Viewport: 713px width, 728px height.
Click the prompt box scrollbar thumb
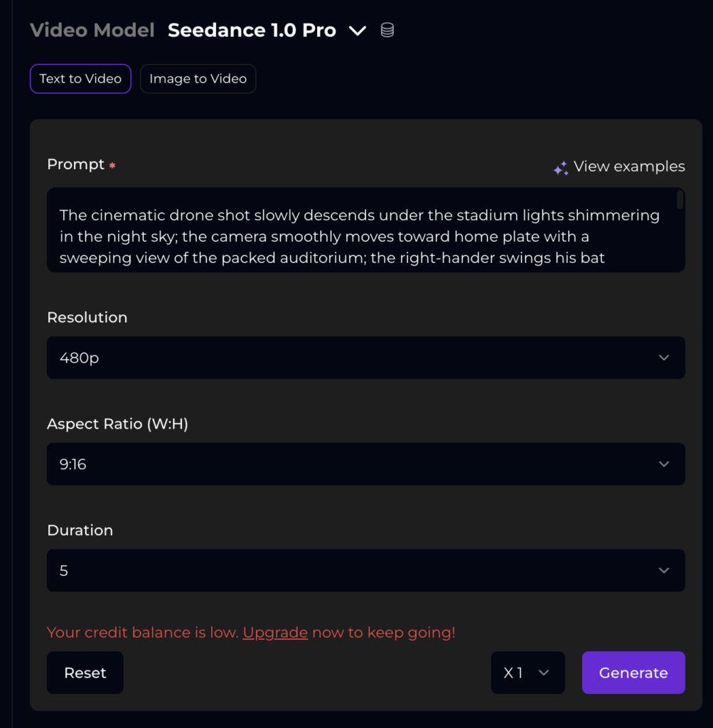680,200
